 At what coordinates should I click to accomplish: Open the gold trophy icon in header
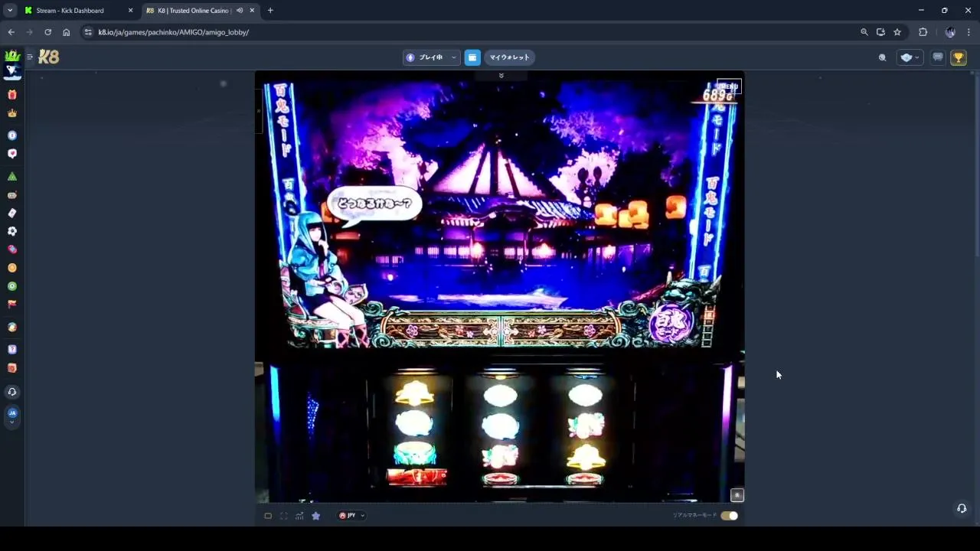click(x=959, y=57)
